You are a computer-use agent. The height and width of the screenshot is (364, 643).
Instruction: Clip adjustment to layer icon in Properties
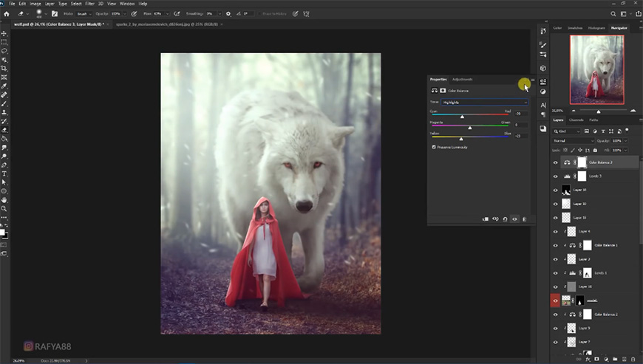tap(485, 219)
